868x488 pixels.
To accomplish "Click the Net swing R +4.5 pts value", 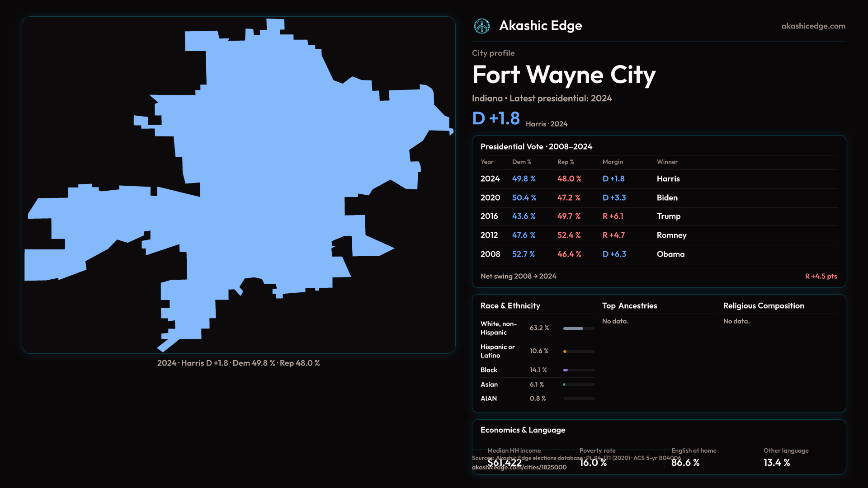I will click(x=821, y=277).
